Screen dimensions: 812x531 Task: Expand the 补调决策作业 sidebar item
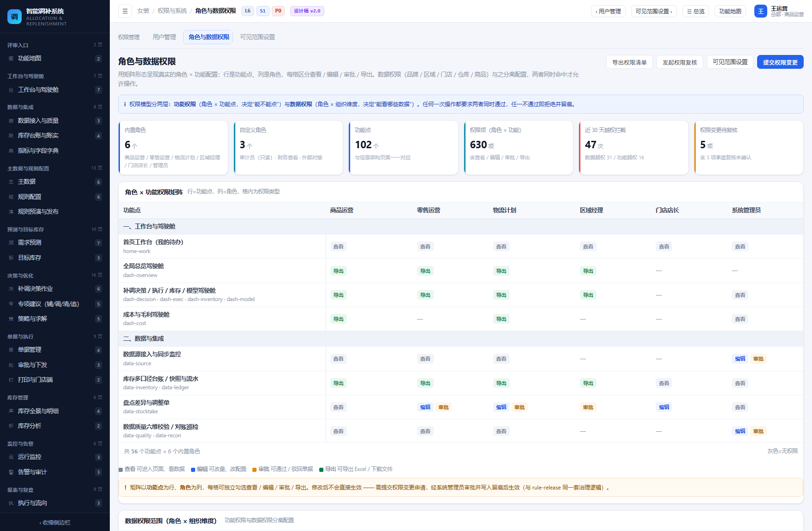click(x=55, y=289)
